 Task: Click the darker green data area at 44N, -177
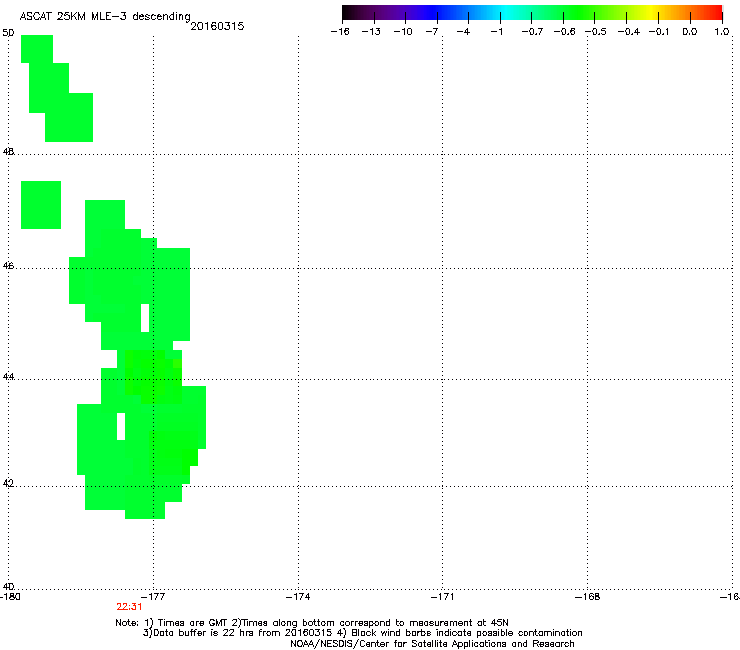[153, 377]
